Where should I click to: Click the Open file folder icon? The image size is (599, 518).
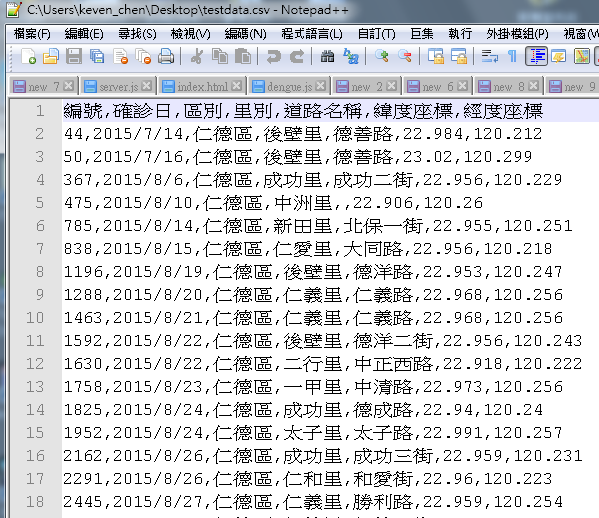pos(51,57)
